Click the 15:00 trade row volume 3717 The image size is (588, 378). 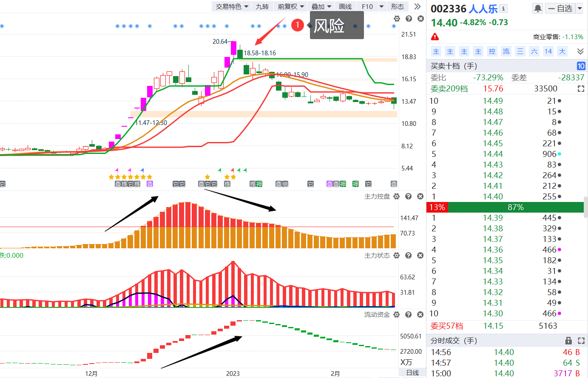click(563, 373)
